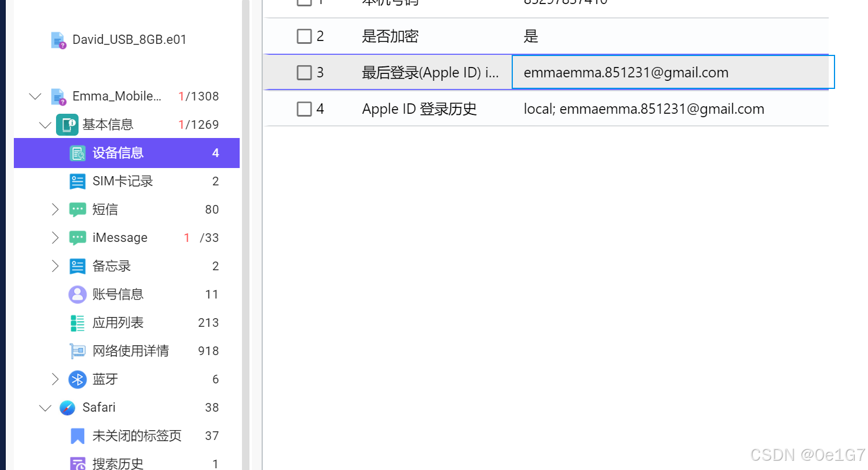Screen dimensions: 868x470
Task: Open 搜索历史 under Safari
Action: (x=118, y=464)
